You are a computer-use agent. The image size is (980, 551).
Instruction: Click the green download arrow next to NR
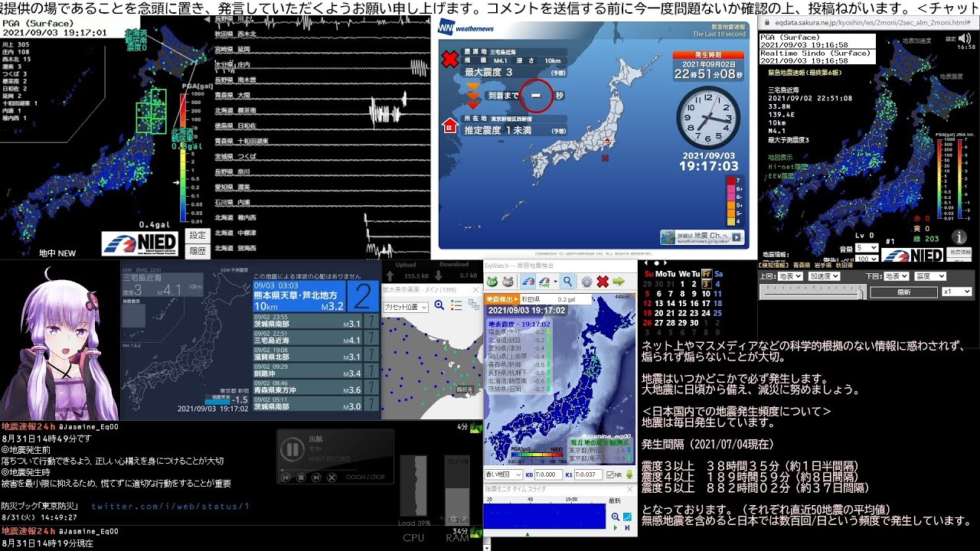629,474
